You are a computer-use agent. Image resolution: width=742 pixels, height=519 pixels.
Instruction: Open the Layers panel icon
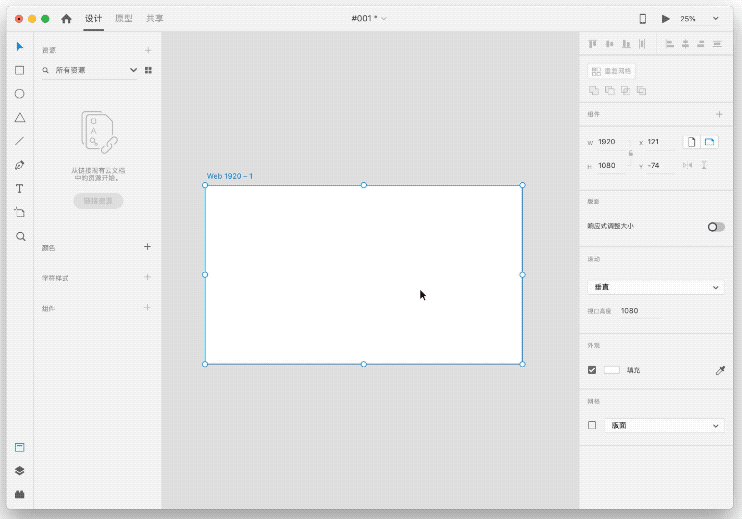(x=19, y=470)
